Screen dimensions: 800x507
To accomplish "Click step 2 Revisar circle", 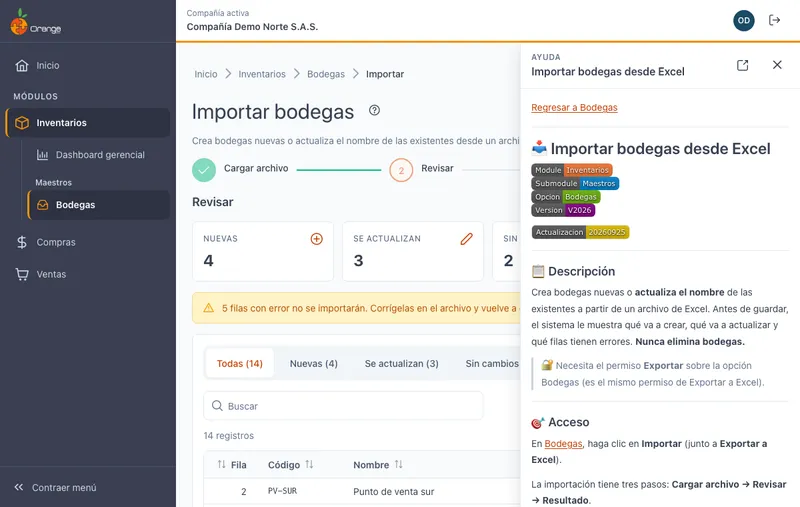I will pos(401,170).
